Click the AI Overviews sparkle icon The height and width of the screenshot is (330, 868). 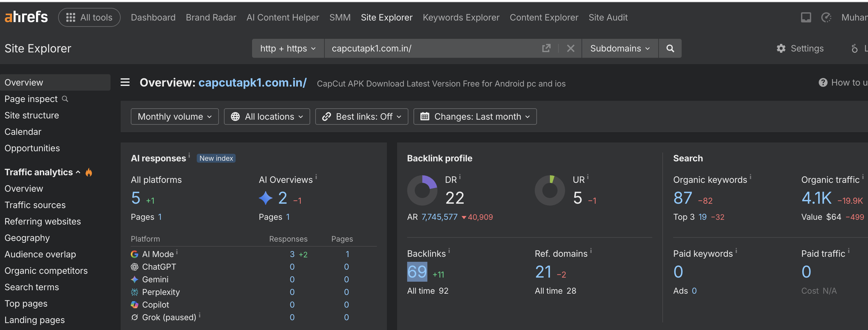(266, 198)
